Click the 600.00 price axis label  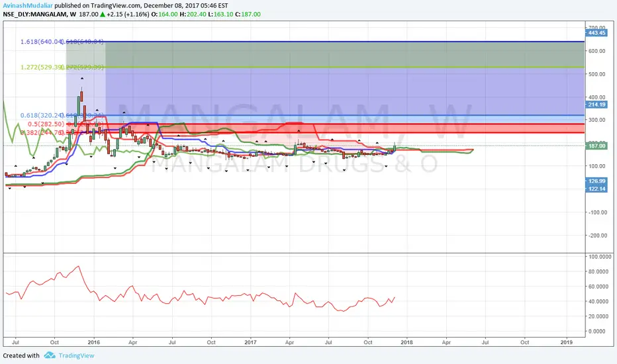(x=596, y=51)
